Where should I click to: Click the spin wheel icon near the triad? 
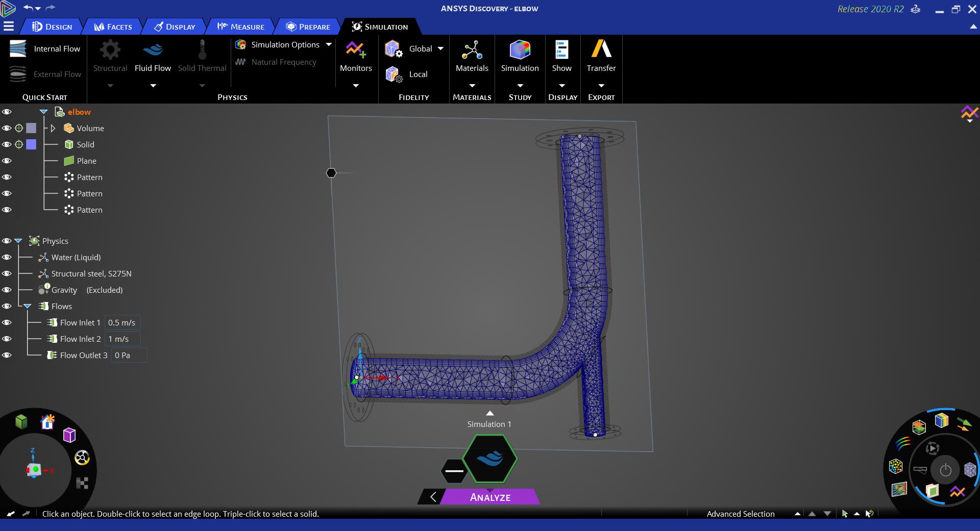click(82, 458)
